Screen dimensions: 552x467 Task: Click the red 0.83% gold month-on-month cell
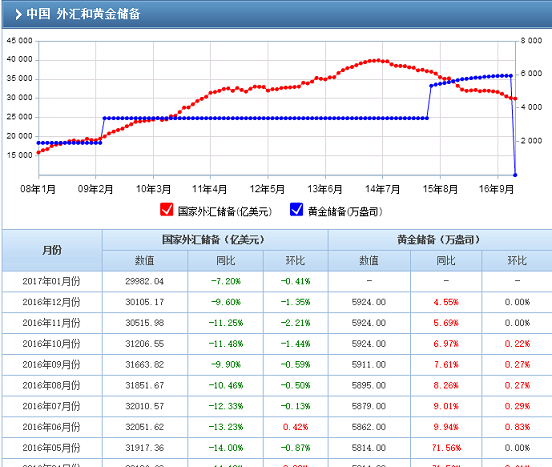pos(517,427)
